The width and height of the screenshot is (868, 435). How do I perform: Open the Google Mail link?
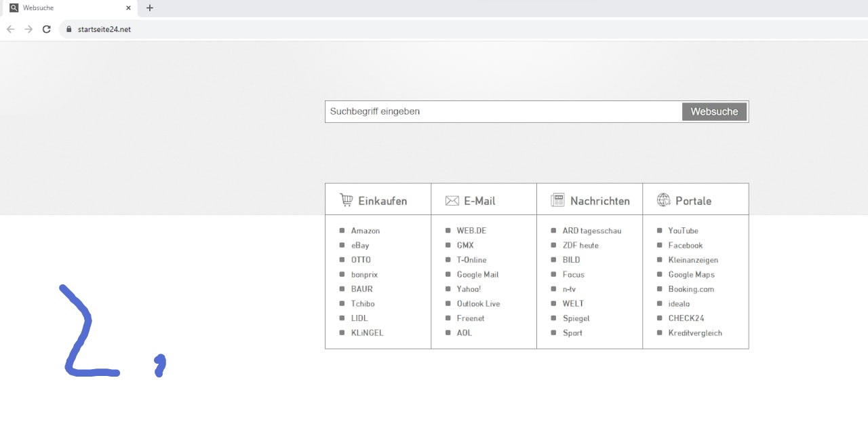(x=477, y=275)
